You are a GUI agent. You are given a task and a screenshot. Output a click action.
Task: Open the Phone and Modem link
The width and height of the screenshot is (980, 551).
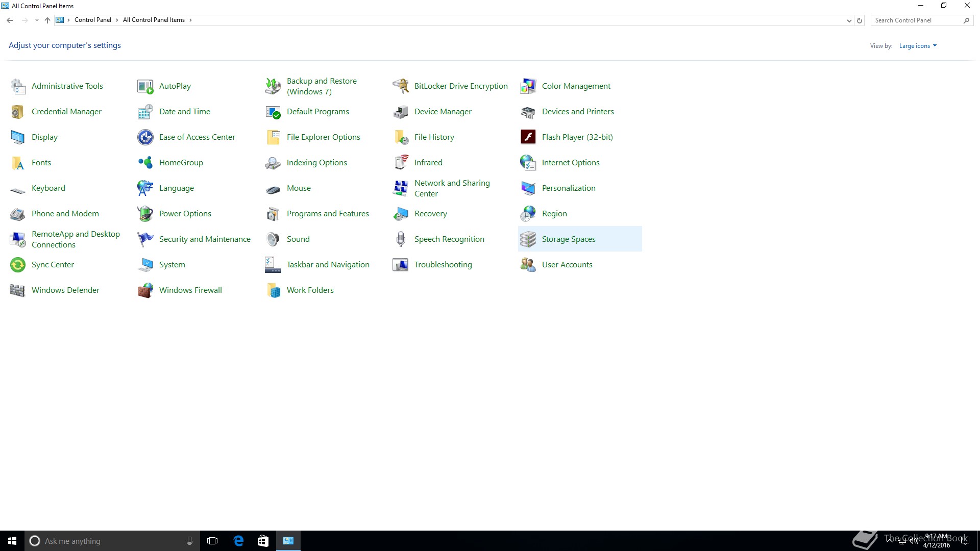pos(65,214)
